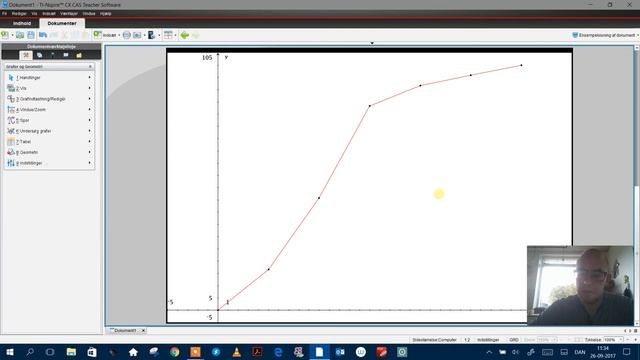Open the Indsæt menu in menu bar
This screenshot has width=640, height=360.
click(49, 13)
